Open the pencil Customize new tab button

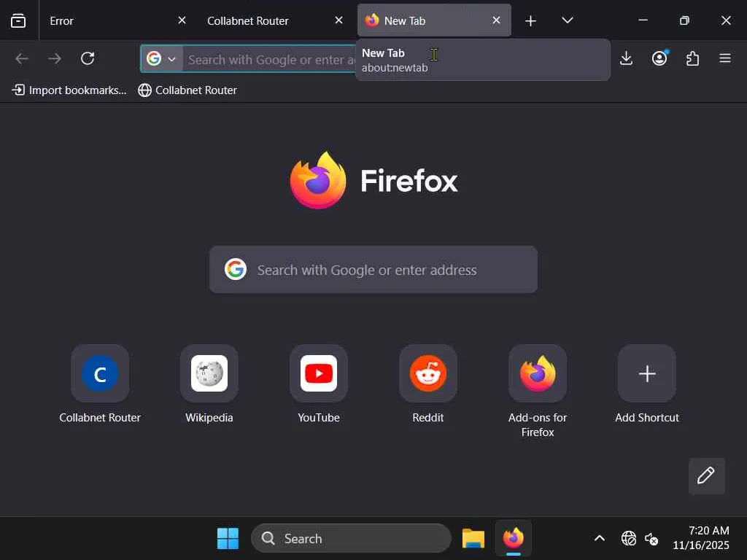[x=706, y=475]
